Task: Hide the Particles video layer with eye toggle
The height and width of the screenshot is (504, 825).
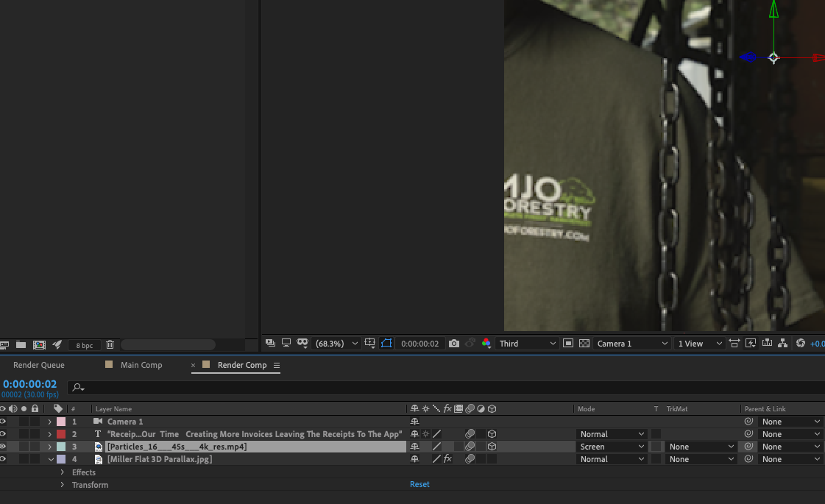Action: (x=2, y=446)
